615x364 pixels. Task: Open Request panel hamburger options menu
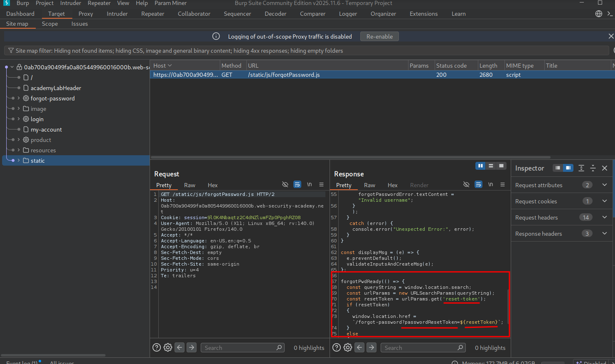click(321, 184)
